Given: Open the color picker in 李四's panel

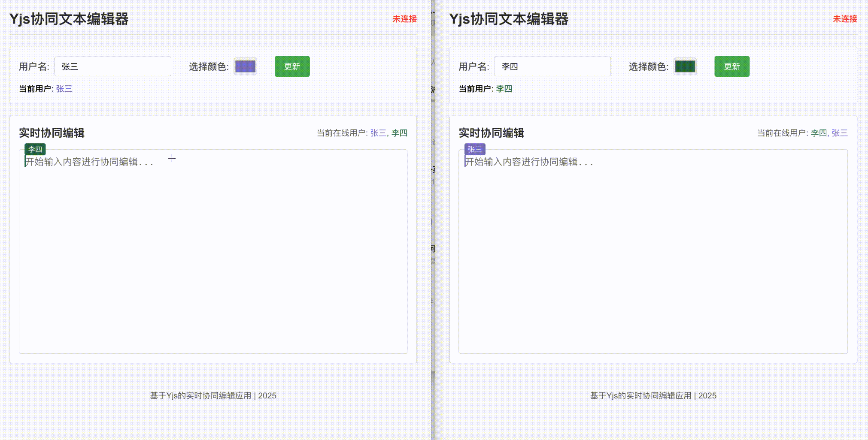Looking at the screenshot, I should (x=684, y=66).
